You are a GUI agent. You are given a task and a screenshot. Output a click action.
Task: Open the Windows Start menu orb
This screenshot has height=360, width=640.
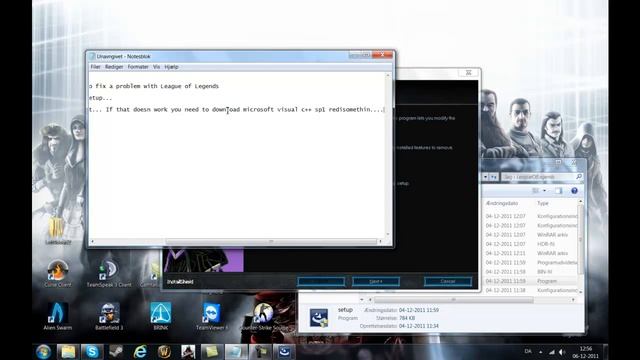point(43,352)
